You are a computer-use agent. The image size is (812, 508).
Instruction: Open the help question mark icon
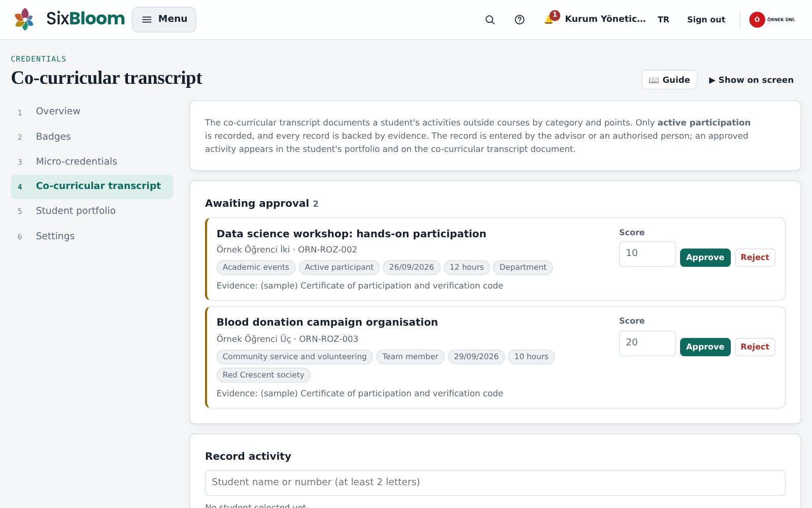point(520,19)
